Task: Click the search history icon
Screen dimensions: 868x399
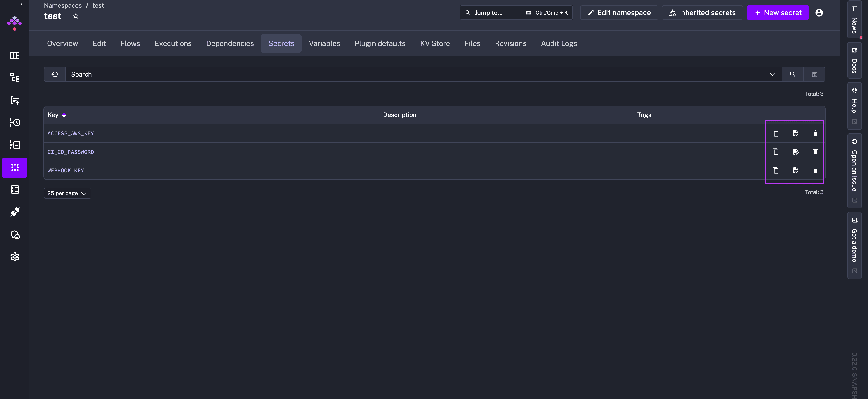Action: [x=55, y=74]
